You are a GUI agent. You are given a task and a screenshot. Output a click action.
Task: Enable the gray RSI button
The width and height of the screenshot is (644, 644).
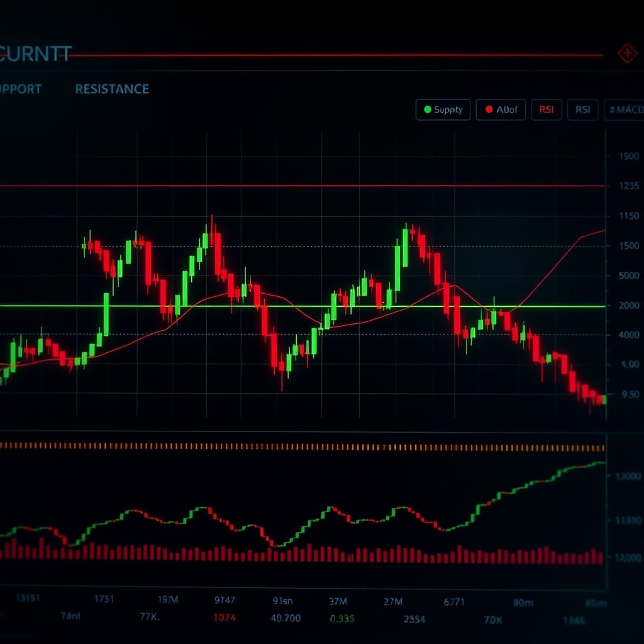(582, 109)
